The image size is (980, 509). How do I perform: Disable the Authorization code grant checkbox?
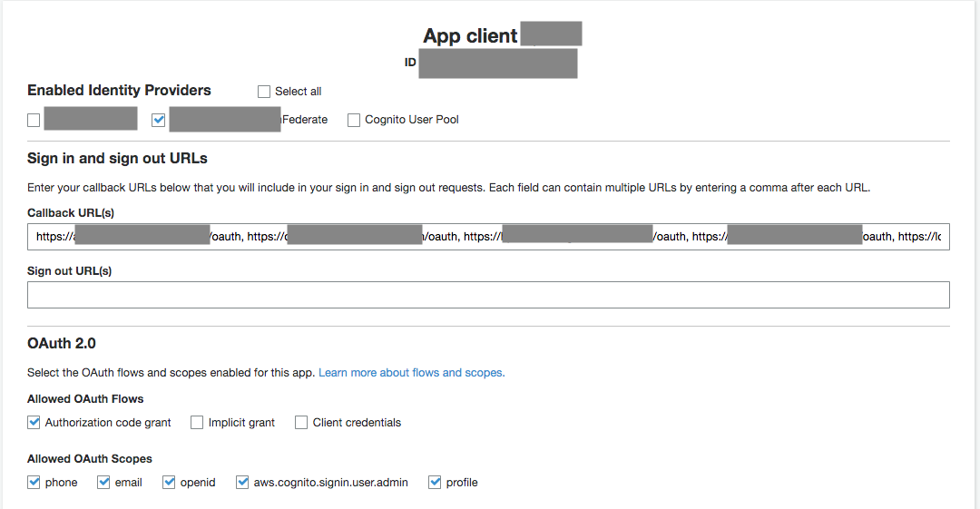pos(34,423)
